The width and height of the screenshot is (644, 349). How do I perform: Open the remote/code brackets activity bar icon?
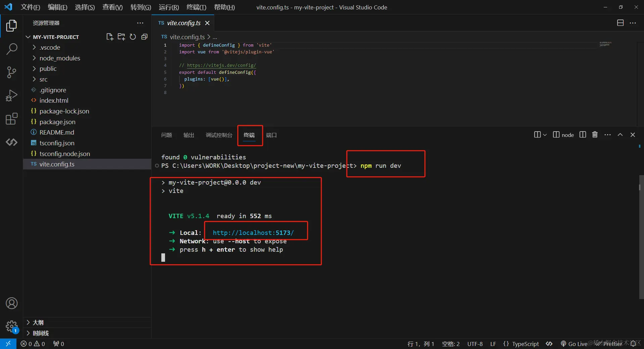[x=11, y=142]
